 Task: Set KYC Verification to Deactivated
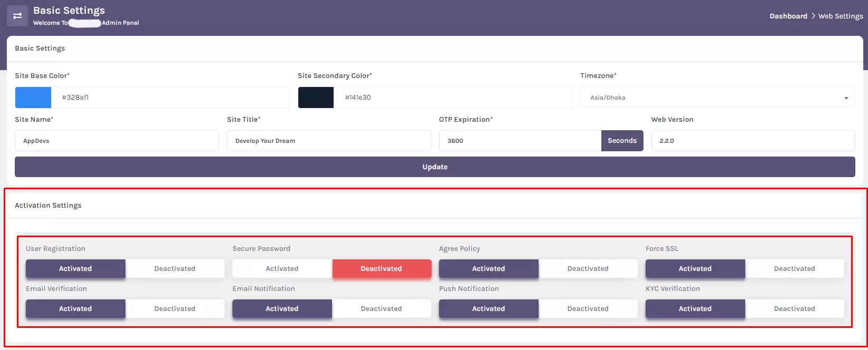(x=794, y=309)
